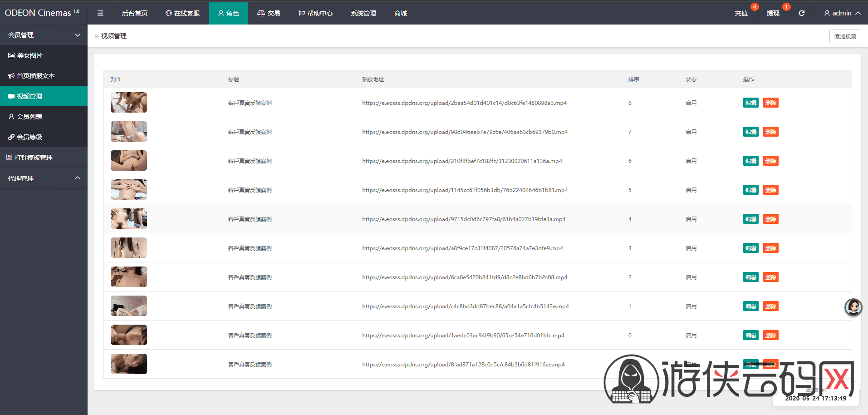The height and width of the screenshot is (415, 868).
Task: Switch to the 后台首页 tab
Action: [x=135, y=13]
